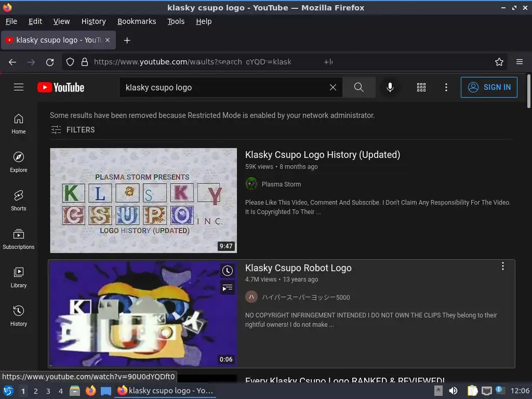Open a new Firefox tab
The height and width of the screenshot is (399, 532).
click(x=127, y=41)
